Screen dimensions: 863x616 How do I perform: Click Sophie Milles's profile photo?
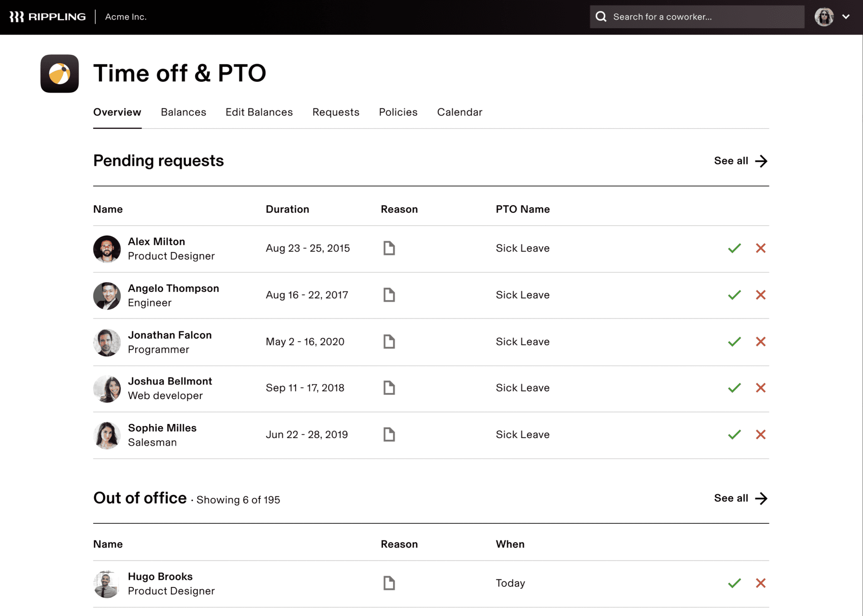pyautogui.click(x=107, y=435)
